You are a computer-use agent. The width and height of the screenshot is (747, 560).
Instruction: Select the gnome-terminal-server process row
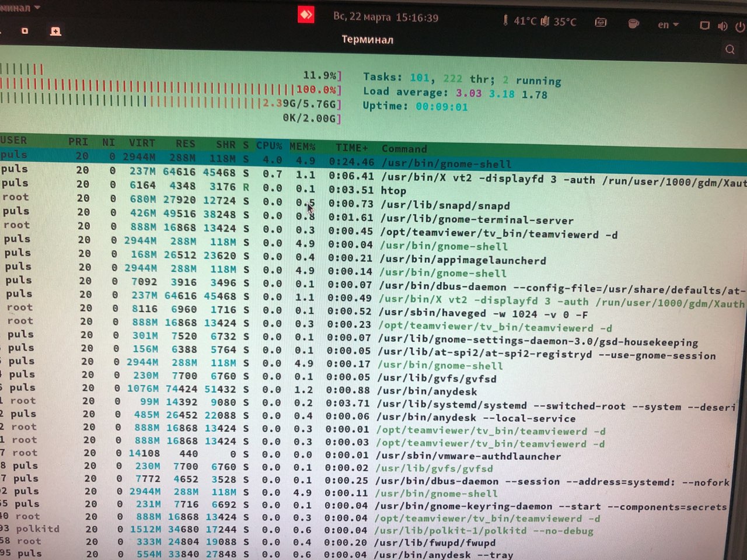[373, 216]
